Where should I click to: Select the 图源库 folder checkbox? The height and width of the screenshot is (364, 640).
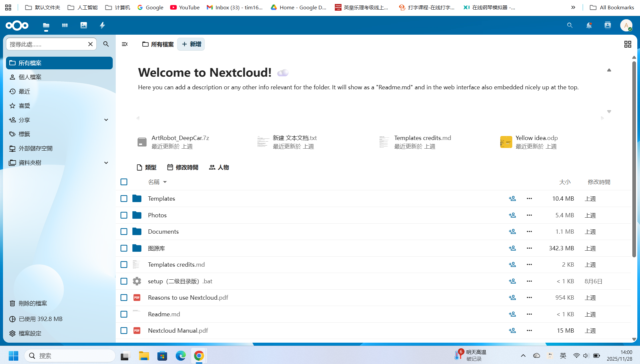tap(124, 248)
